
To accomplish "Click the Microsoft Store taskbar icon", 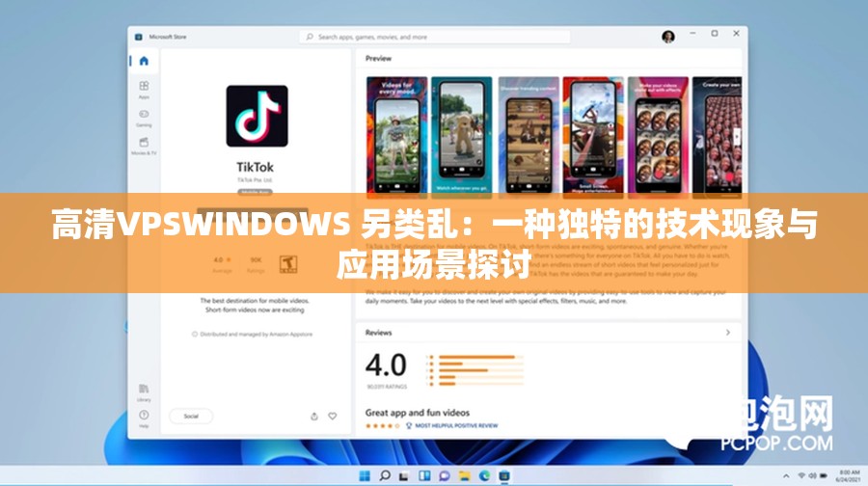I will pos(504,475).
